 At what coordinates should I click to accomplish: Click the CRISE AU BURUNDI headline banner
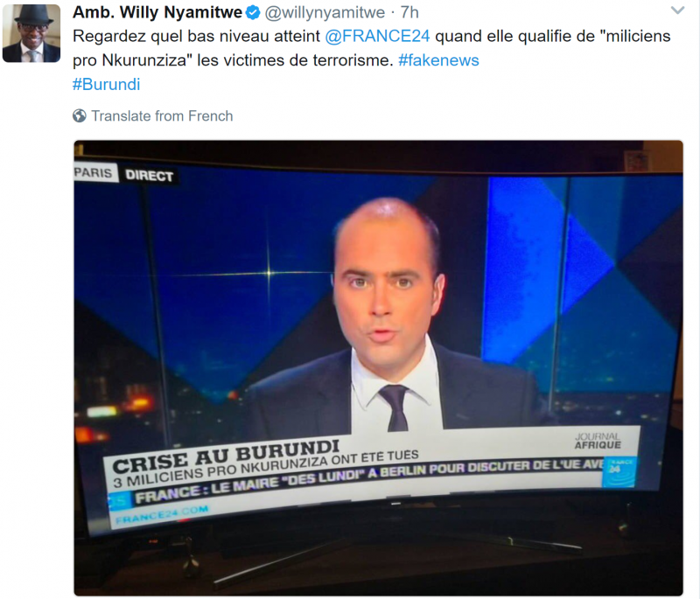point(226,456)
